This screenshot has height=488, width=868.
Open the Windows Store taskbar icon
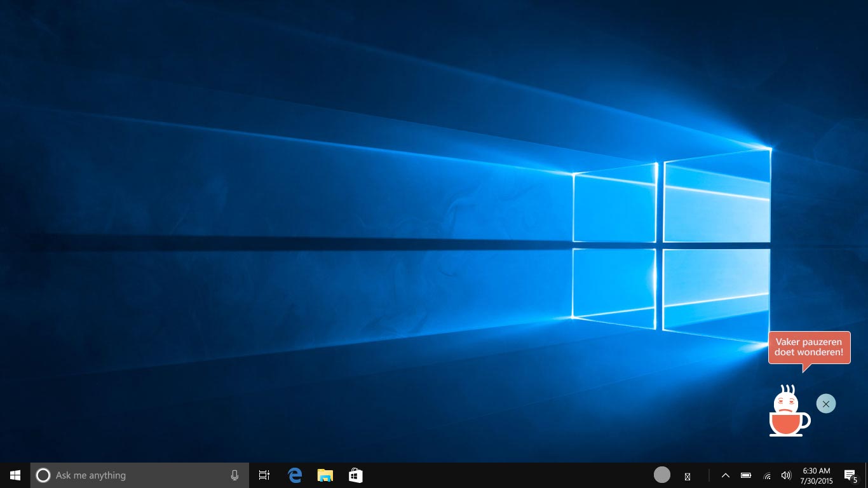tap(356, 475)
